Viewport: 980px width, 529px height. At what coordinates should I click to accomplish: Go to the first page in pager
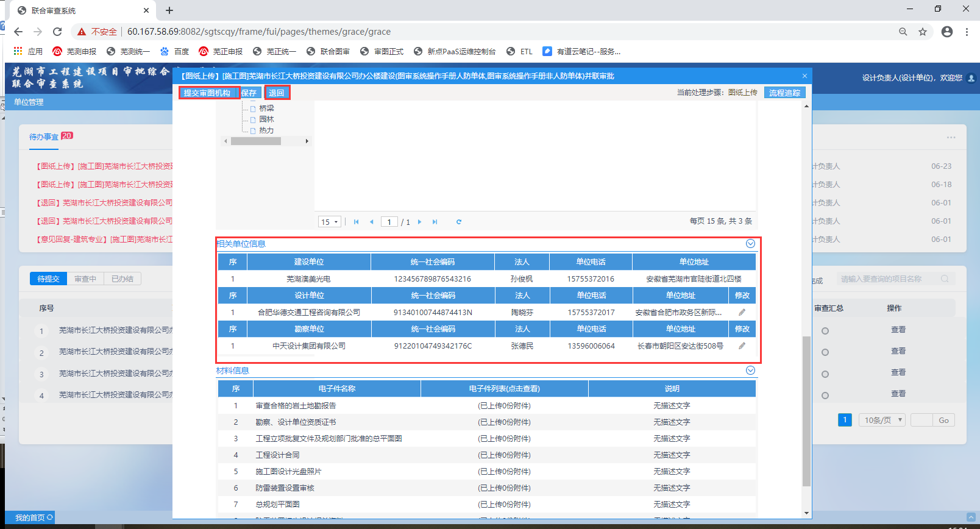pos(357,222)
